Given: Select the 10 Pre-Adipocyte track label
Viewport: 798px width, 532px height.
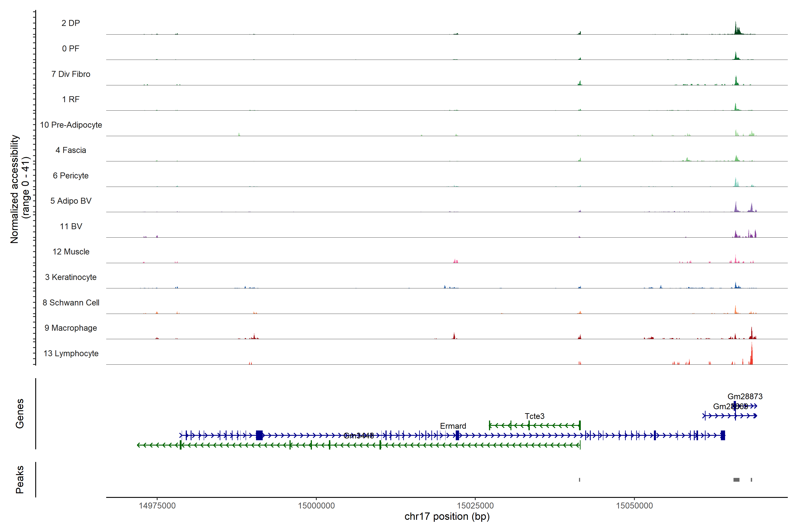Looking at the screenshot, I should (71, 125).
